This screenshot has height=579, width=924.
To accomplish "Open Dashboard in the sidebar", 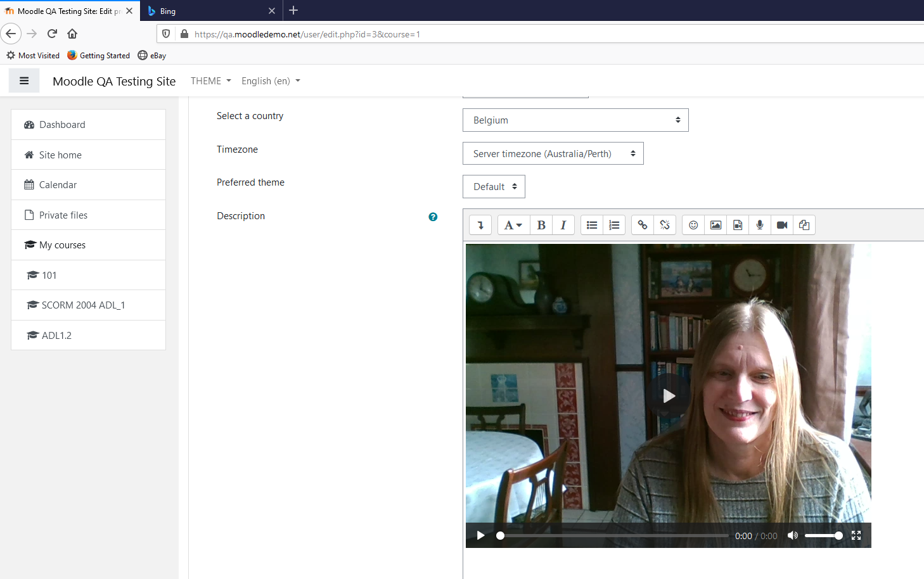I will point(88,125).
